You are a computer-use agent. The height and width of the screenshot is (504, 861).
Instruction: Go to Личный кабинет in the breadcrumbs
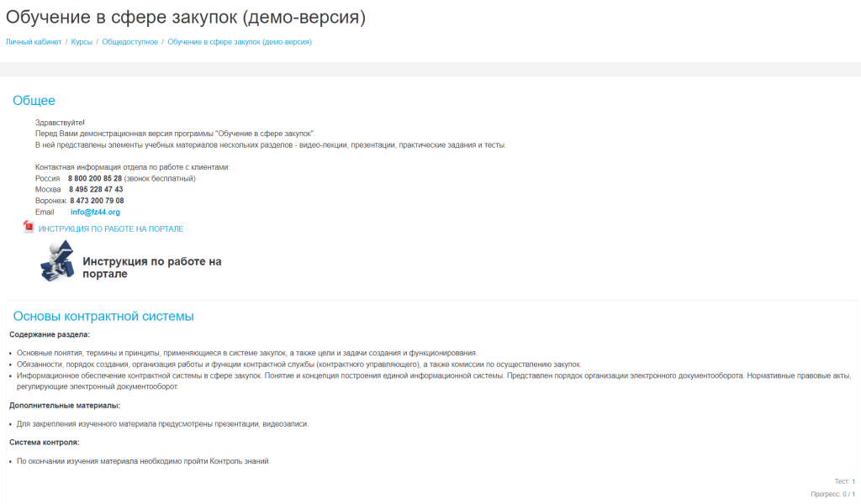[x=34, y=41]
